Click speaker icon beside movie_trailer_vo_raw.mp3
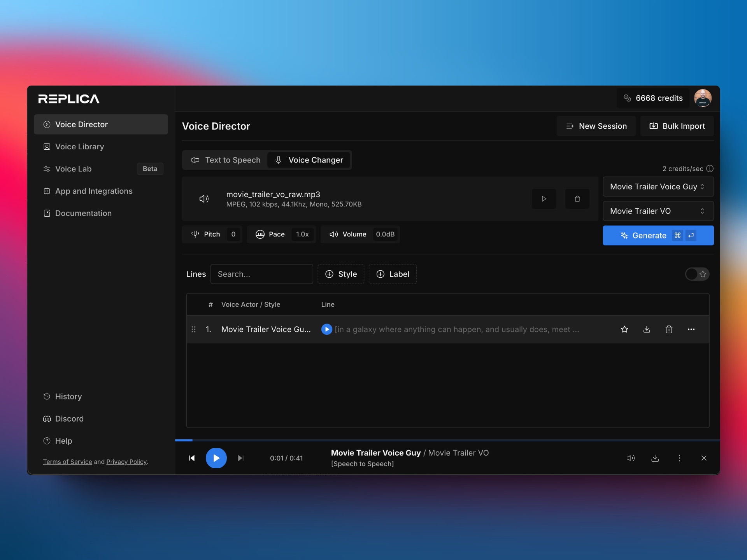Screen dimensions: 747x560 tap(204, 199)
